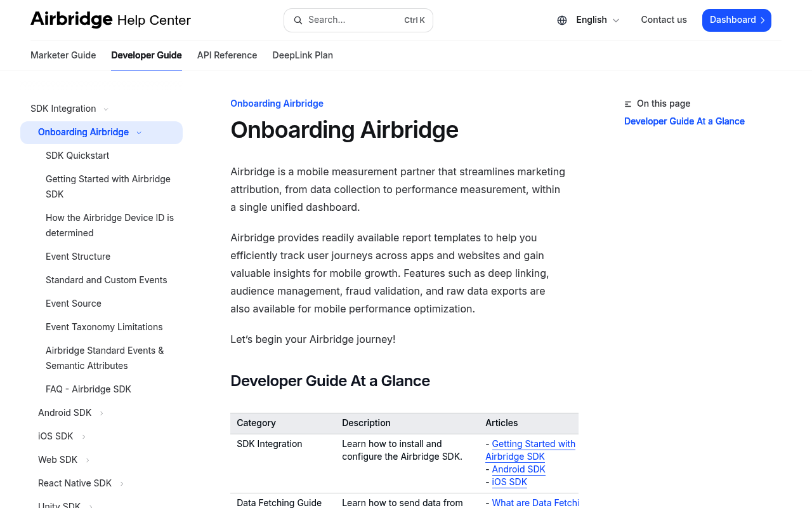812x508 pixels.
Task: Select How the Airbridge Device ID is determined
Action: [x=110, y=225]
